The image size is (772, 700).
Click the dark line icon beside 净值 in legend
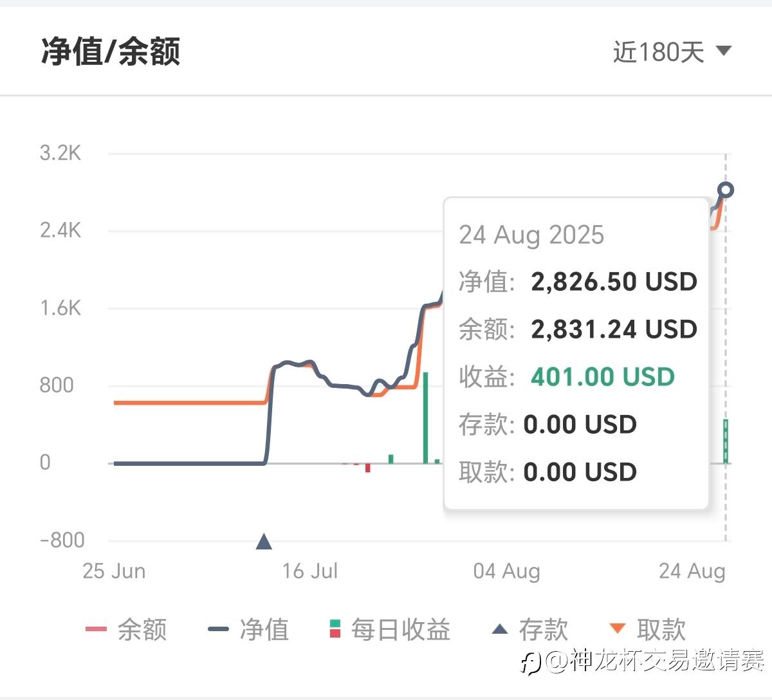[x=219, y=629]
